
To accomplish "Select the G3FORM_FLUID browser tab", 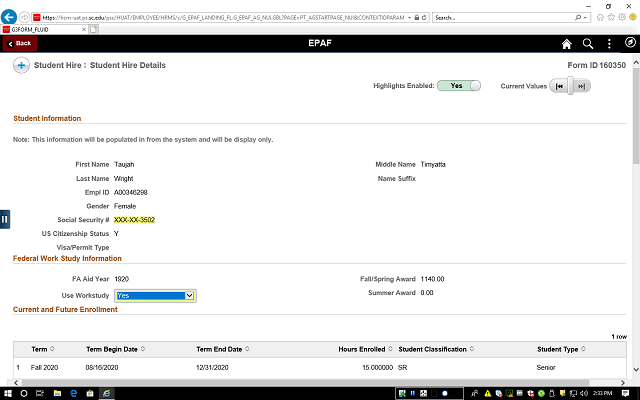I will 43,29.
